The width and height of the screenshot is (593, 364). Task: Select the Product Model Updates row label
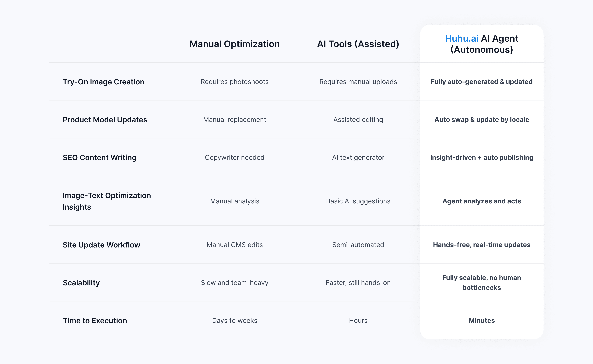(x=105, y=120)
